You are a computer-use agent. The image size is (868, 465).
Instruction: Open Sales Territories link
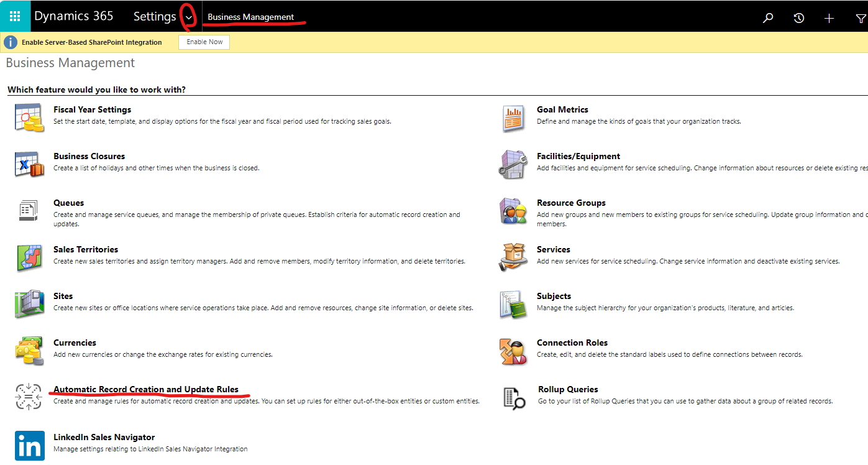pos(86,249)
